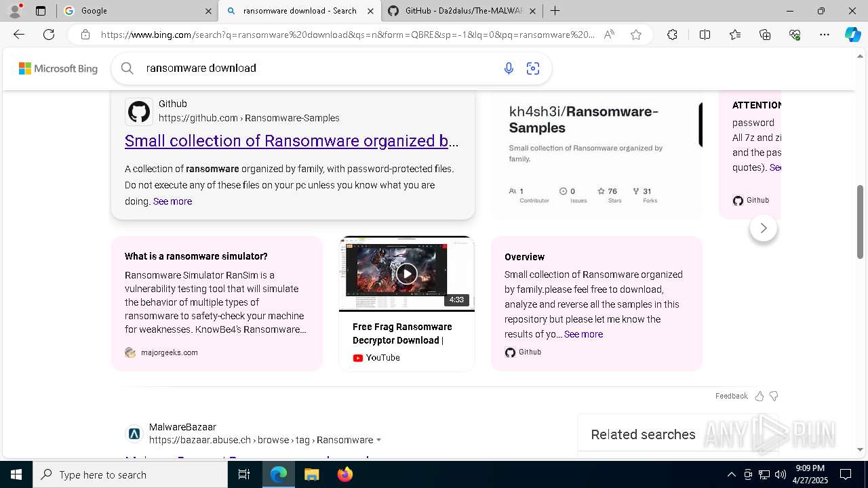Open the notification center icon

coord(846,474)
